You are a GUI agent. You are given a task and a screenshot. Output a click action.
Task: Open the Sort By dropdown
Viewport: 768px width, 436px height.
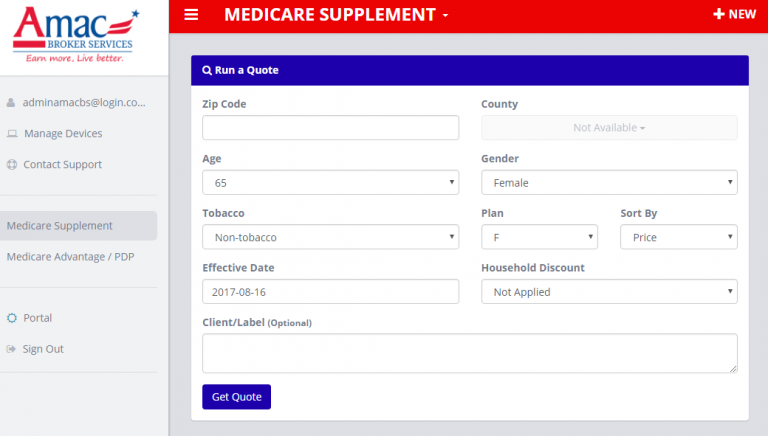pyautogui.click(x=678, y=237)
